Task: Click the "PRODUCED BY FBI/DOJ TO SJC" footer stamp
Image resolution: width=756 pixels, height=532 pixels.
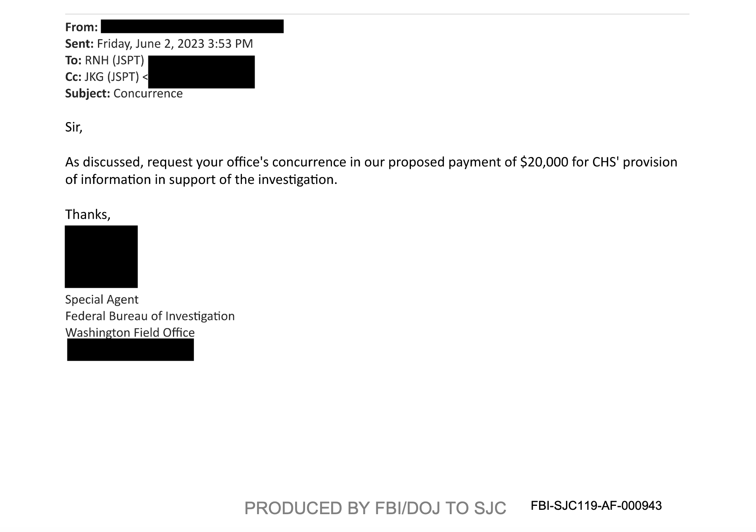Action: click(375, 508)
